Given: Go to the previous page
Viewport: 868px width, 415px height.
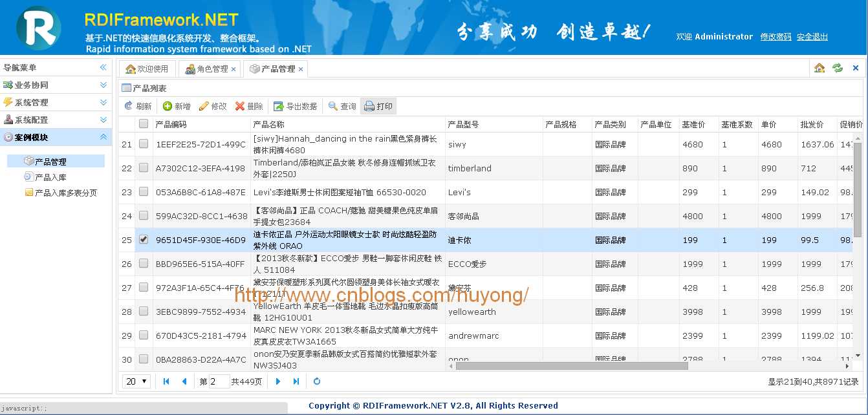Looking at the screenshot, I should [x=184, y=381].
